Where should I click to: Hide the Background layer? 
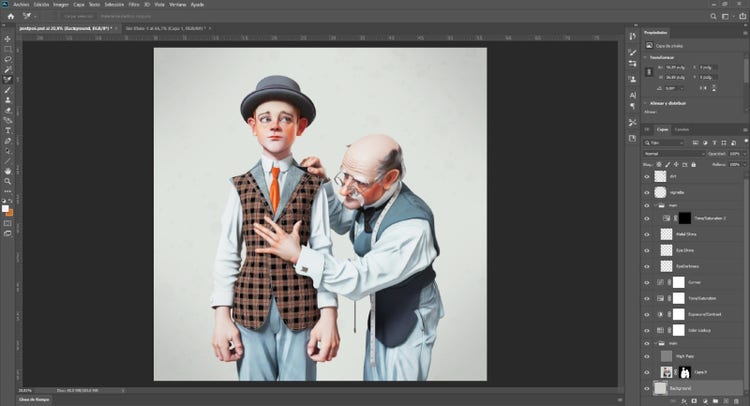647,386
